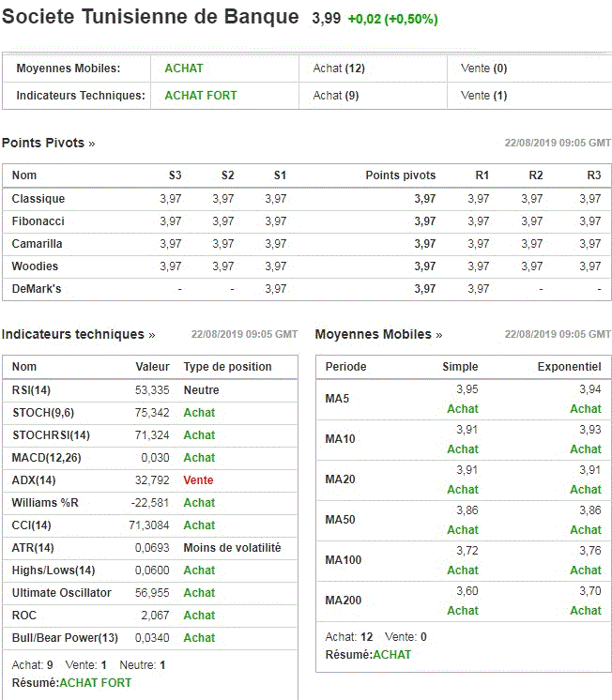Select the Camarilla pivot row

(307, 244)
